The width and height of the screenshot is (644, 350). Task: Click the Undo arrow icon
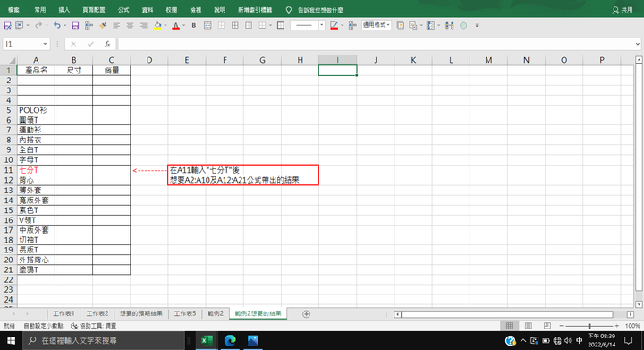point(56,25)
